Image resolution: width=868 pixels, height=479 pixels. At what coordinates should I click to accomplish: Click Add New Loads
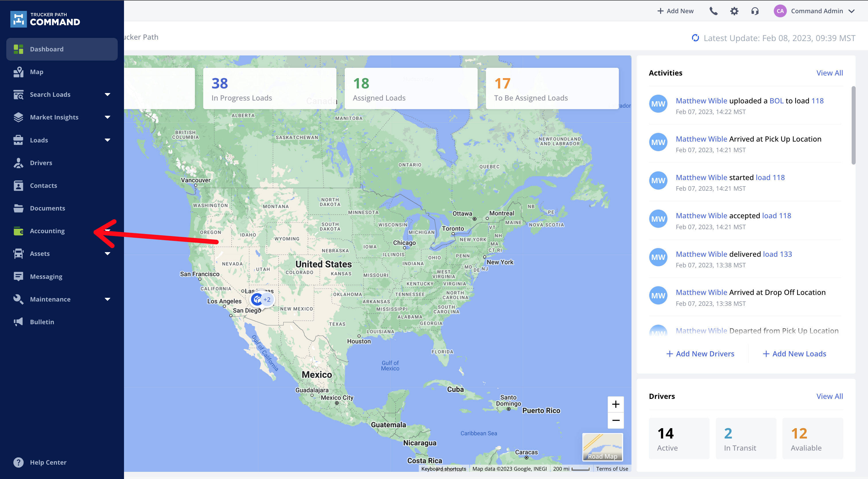point(795,354)
